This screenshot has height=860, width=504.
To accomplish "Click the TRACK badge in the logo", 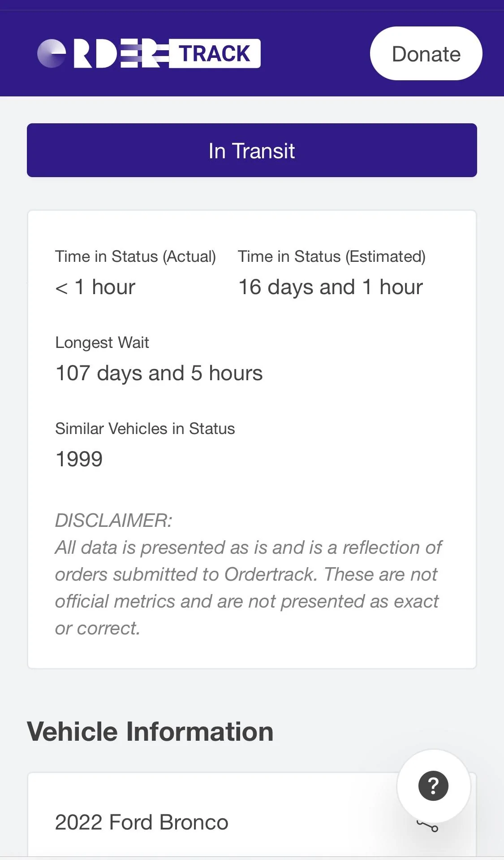I will (215, 53).
